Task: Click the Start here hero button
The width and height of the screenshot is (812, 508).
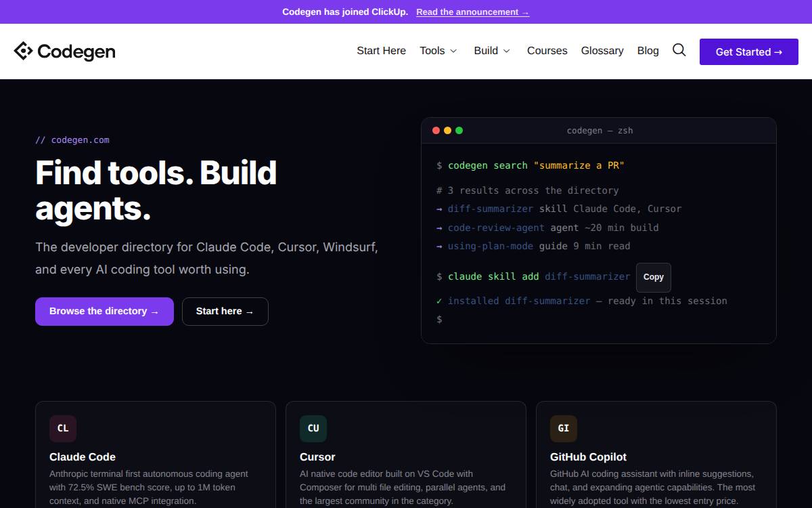Action: 225,312
